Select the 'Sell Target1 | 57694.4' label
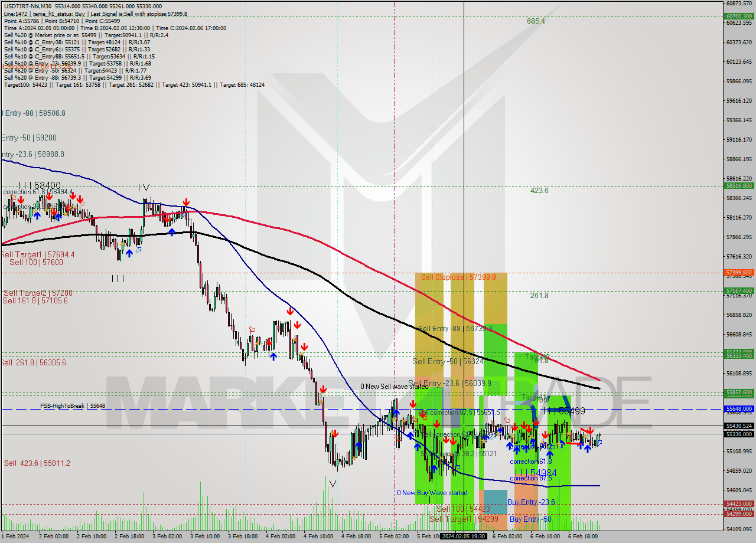Image resolution: width=756 pixels, height=543 pixels. click(x=38, y=254)
